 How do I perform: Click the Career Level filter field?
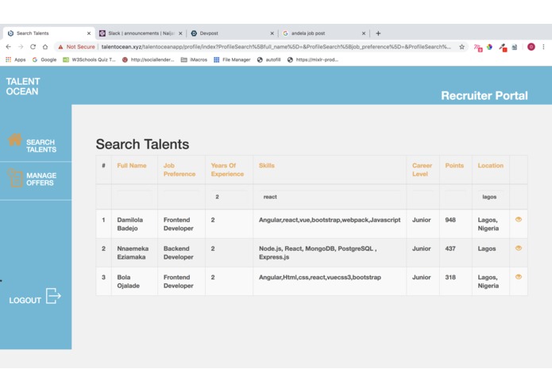point(423,197)
